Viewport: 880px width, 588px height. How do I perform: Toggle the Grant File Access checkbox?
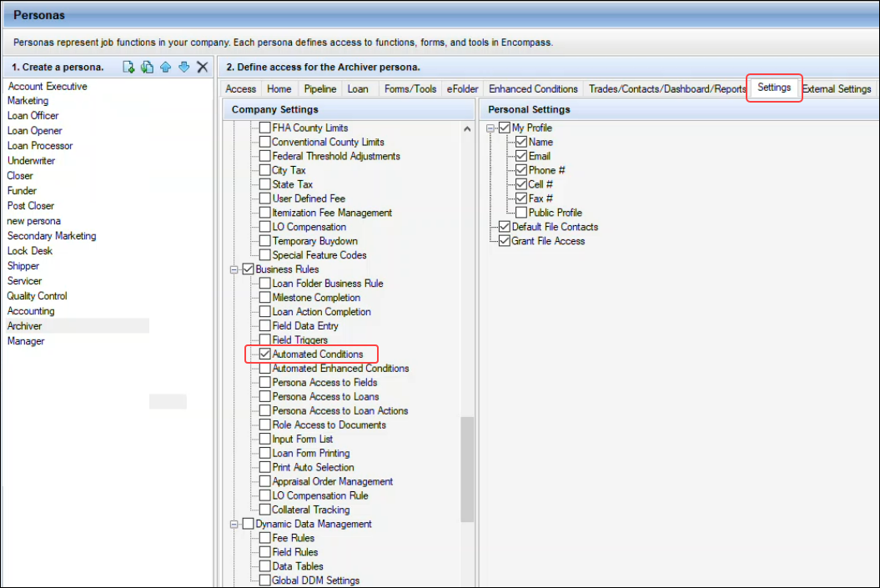(505, 241)
